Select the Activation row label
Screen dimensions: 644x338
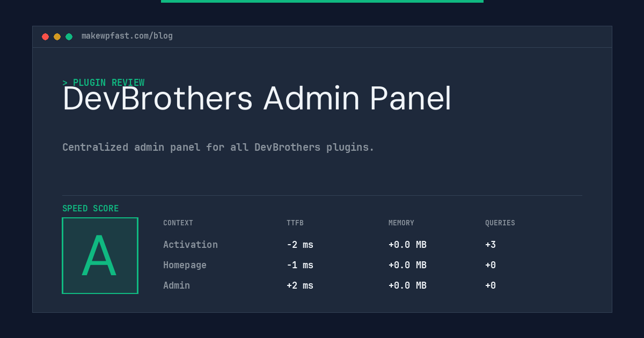[191, 245]
